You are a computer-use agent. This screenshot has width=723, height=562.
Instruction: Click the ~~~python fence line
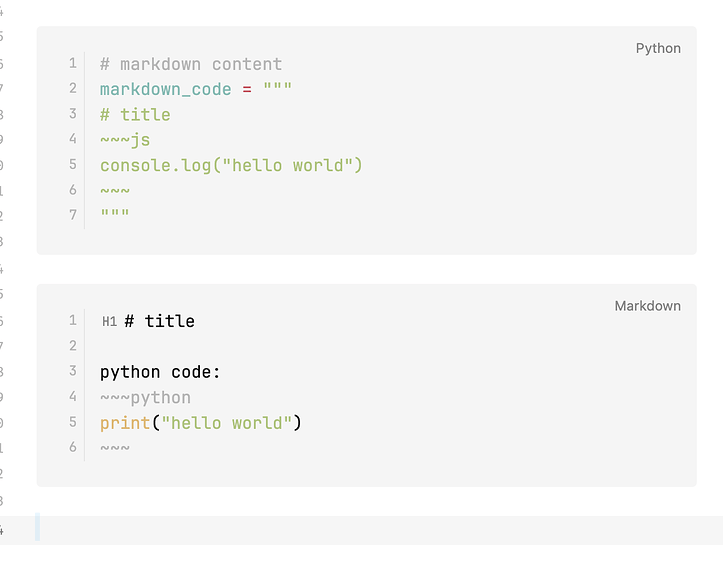click(145, 397)
